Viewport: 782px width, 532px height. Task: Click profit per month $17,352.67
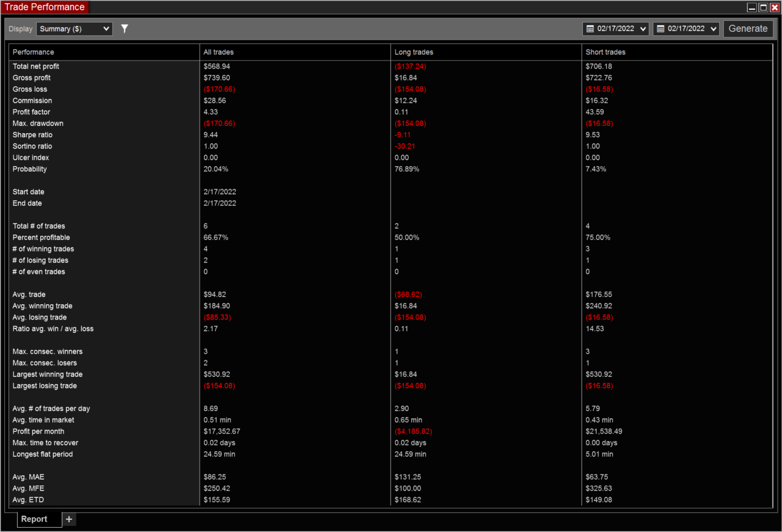coord(222,431)
